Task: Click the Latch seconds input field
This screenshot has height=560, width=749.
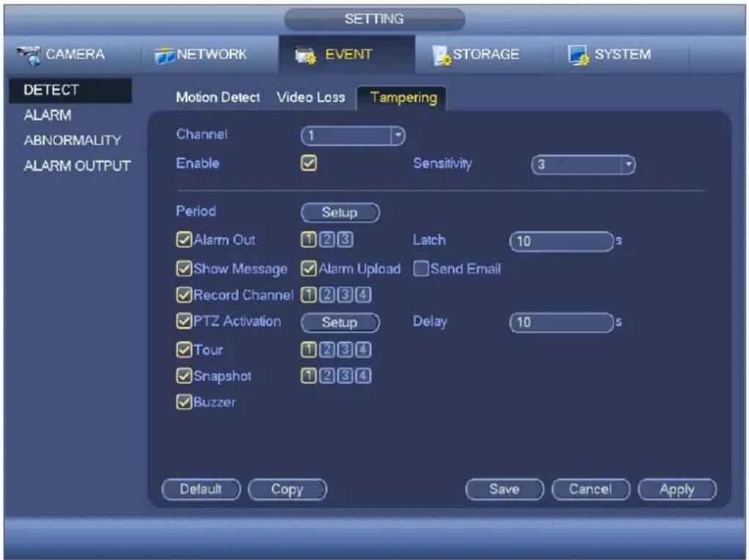Action: tap(562, 241)
